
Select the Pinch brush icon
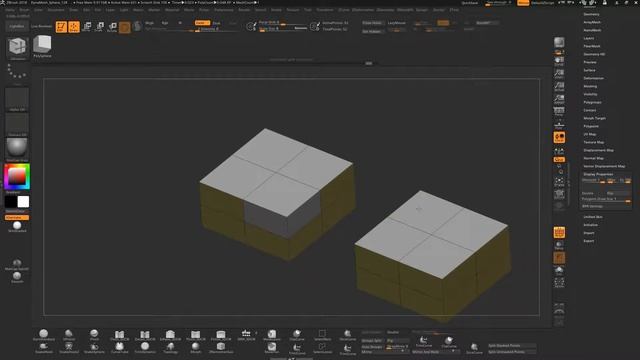[x=94, y=335]
